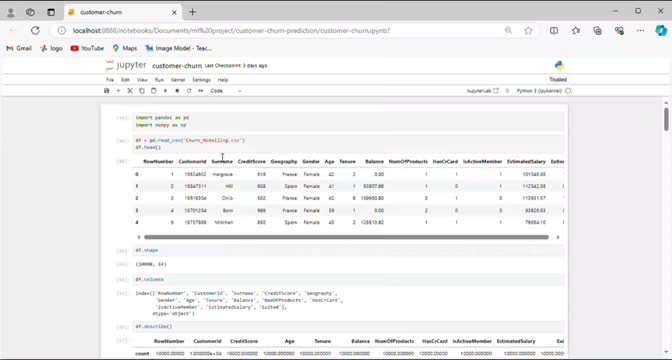Open the Settings menu
The width and height of the screenshot is (672, 360).
tap(201, 80)
